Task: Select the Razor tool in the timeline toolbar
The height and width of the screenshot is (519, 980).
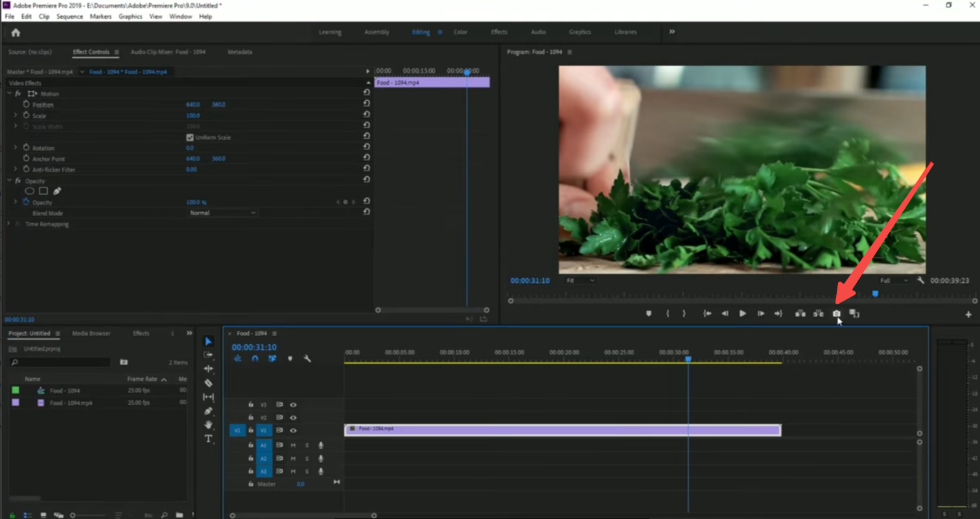Action: [209, 383]
